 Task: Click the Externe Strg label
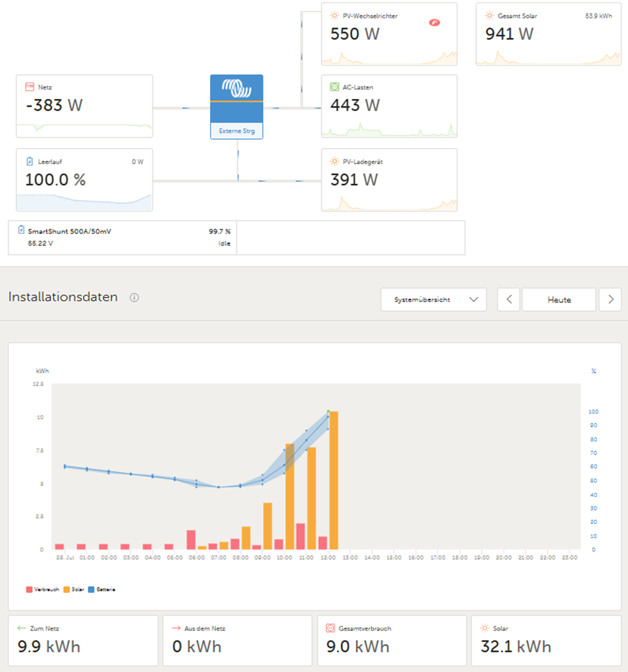[237, 131]
